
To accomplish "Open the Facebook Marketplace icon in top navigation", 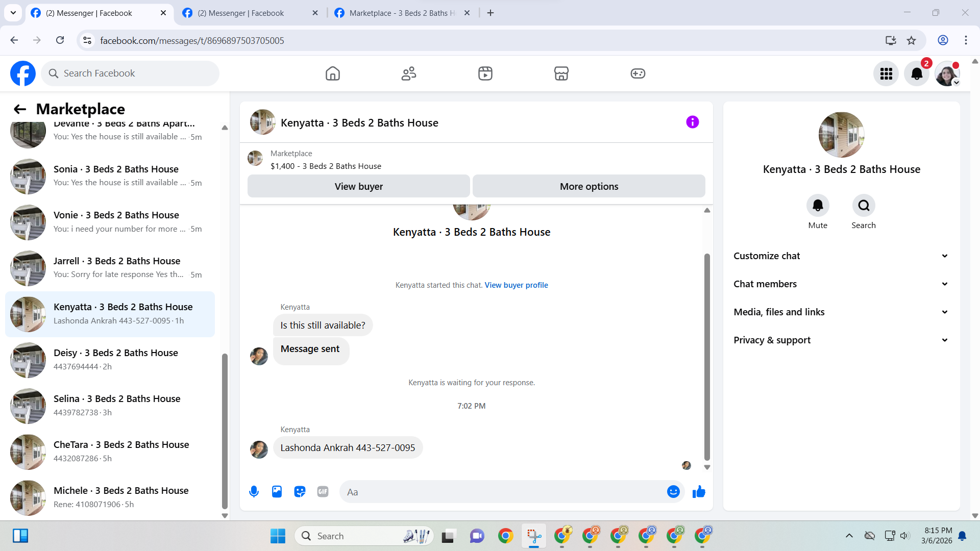I will 561,73.
